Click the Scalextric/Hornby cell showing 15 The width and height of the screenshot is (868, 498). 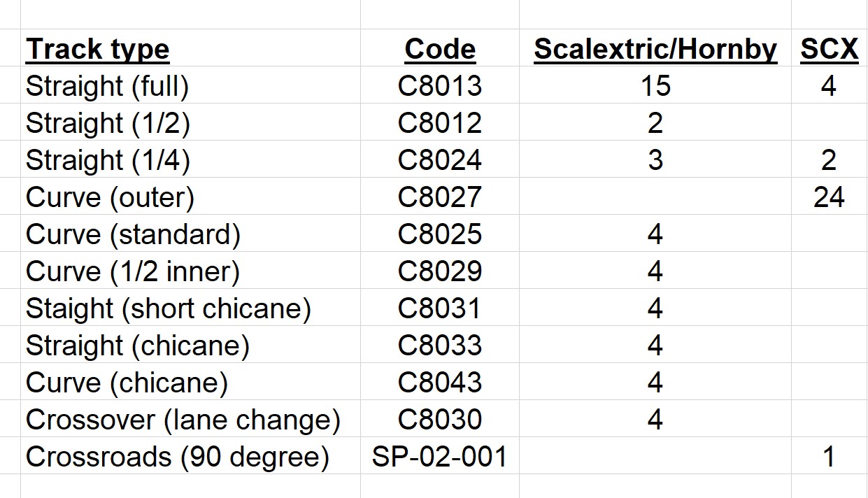coord(655,86)
